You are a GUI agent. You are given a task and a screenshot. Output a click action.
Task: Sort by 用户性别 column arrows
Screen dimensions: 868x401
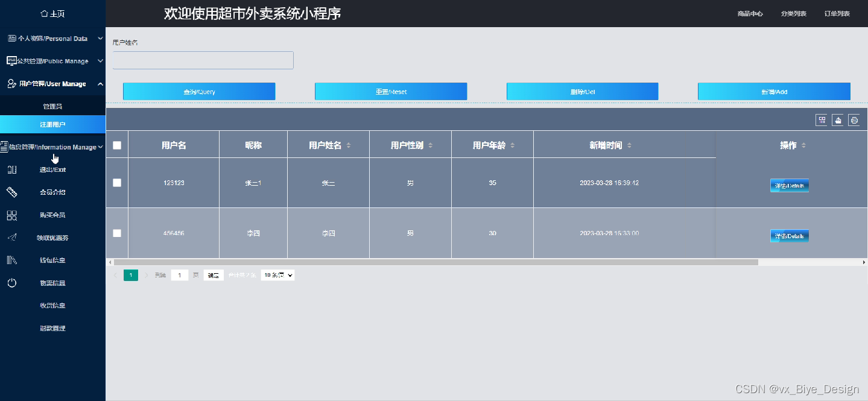coord(431,145)
